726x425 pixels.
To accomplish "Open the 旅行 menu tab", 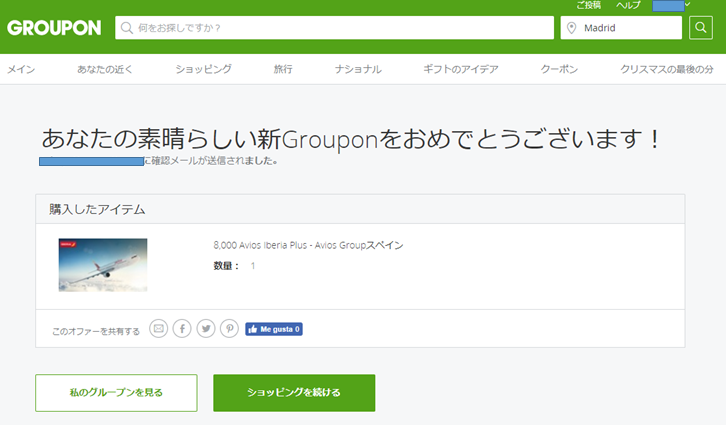I will [283, 69].
